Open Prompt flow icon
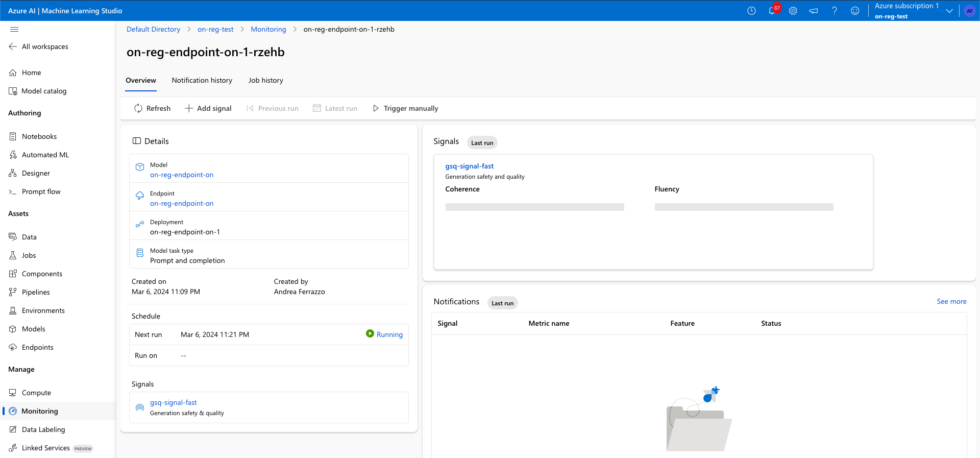The width and height of the screenshot is (980, 458). click(x=13, y=191)
